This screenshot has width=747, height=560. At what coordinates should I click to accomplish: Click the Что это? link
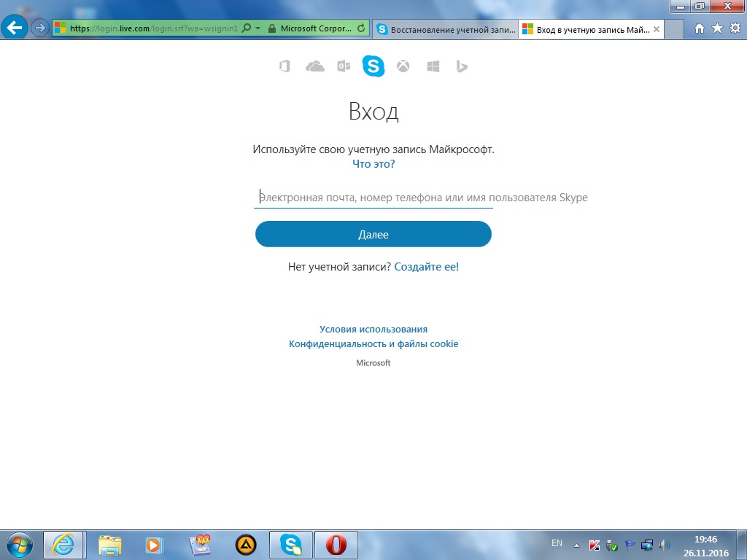coord(373,164)
